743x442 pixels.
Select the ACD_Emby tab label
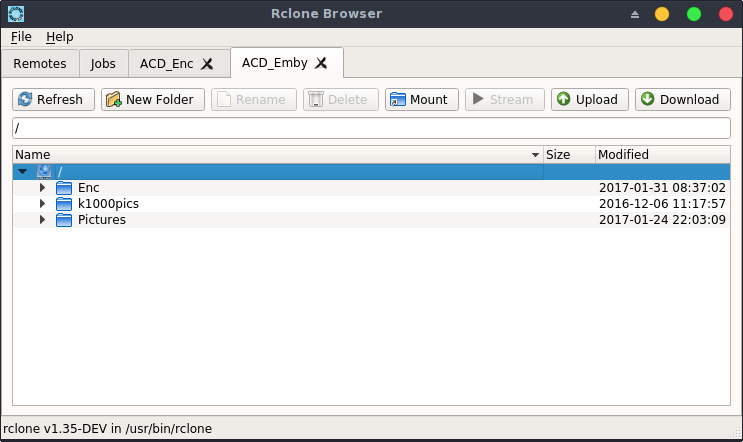coord(275,63)
